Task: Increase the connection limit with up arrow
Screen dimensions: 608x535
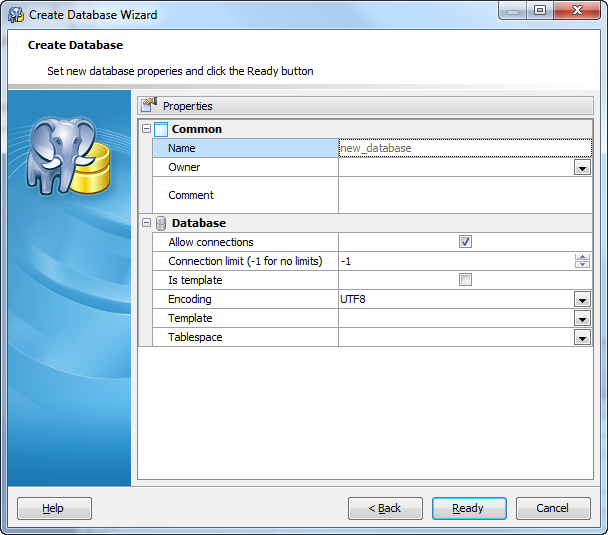Action: (582, 257)
